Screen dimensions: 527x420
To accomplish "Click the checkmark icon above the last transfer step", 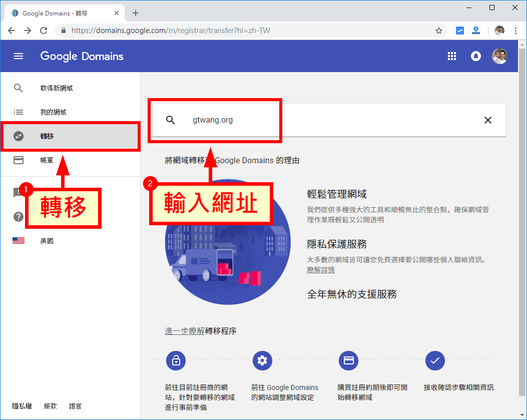I will click(435, 360).
